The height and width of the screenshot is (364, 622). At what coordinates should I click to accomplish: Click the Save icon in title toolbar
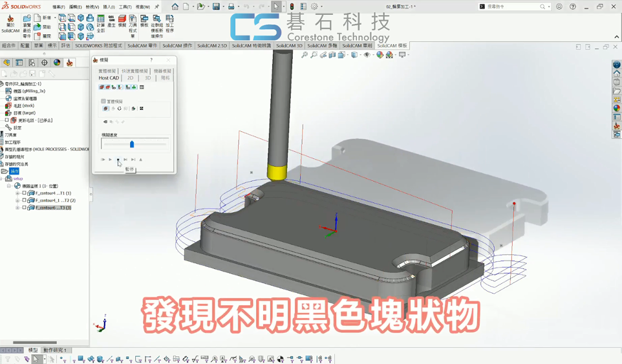216,6
